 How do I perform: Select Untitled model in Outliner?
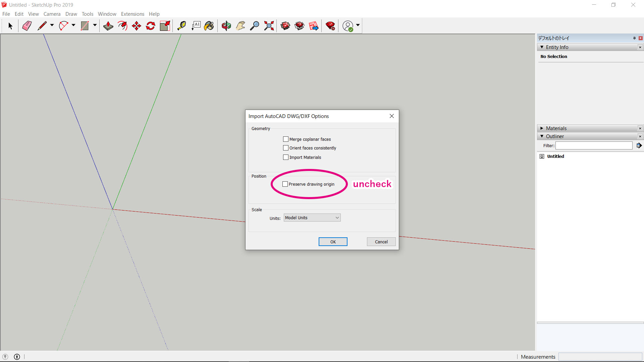555,156
